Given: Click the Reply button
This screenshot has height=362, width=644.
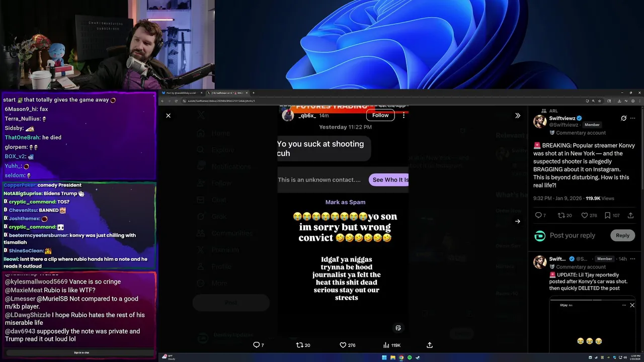Looking at the screenshot, I should 622,235.
